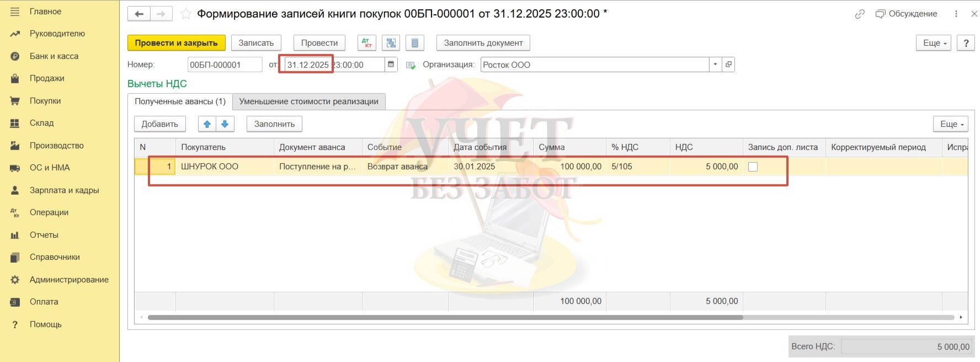Click Заполнить button above table

(274, 124)
